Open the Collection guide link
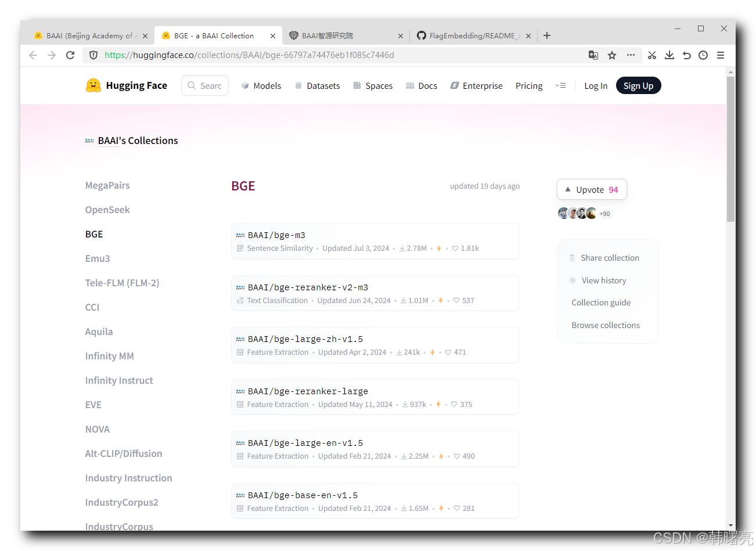The image size is (756, 551). click(x=601, y=302)
